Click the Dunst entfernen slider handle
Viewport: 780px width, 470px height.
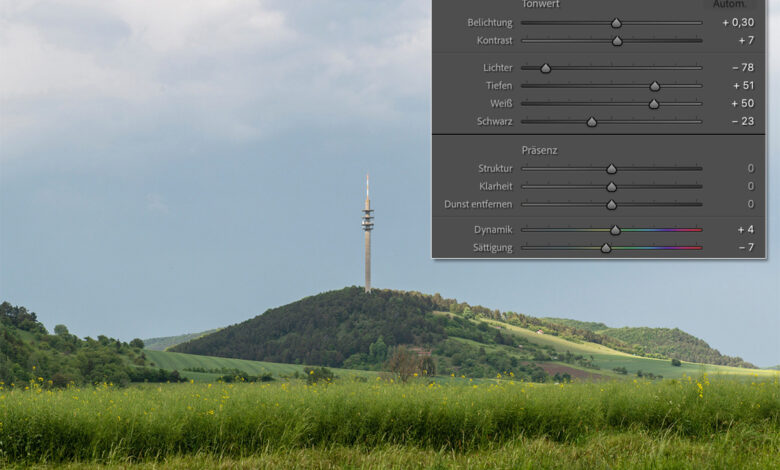tap(611, 205)
